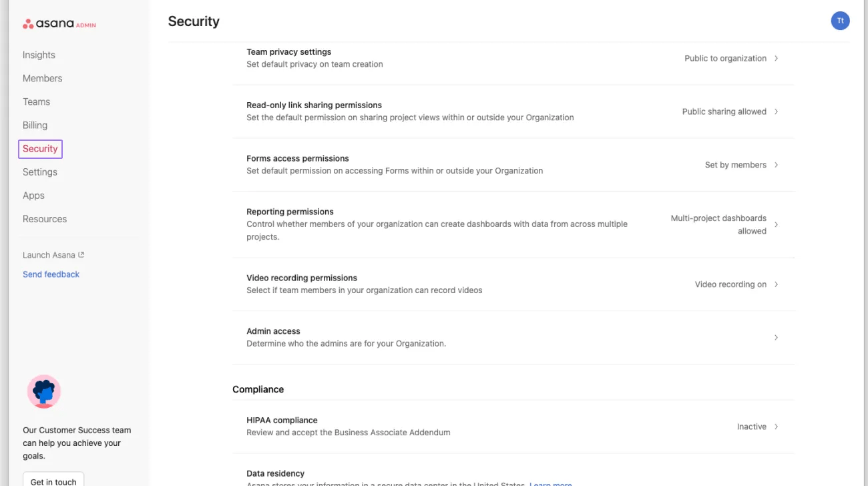Go to Insights in the sidebar
The height and width of the screenshot is (486, 868).
39,55
